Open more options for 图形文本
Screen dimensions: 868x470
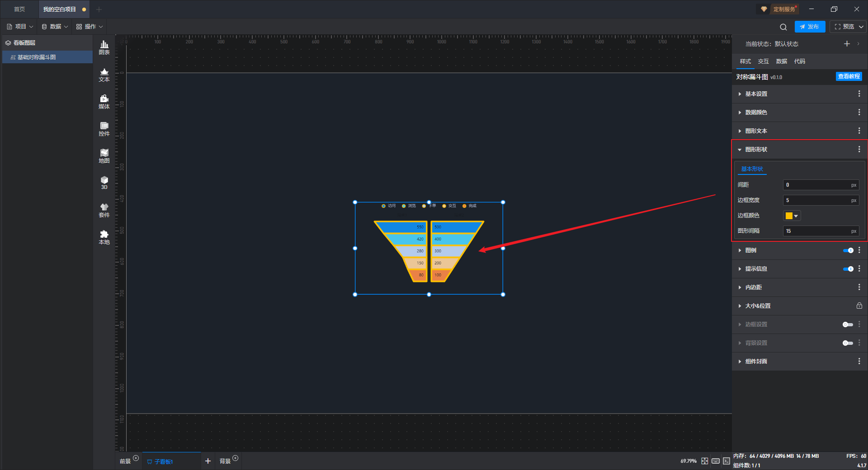point(859,131)
